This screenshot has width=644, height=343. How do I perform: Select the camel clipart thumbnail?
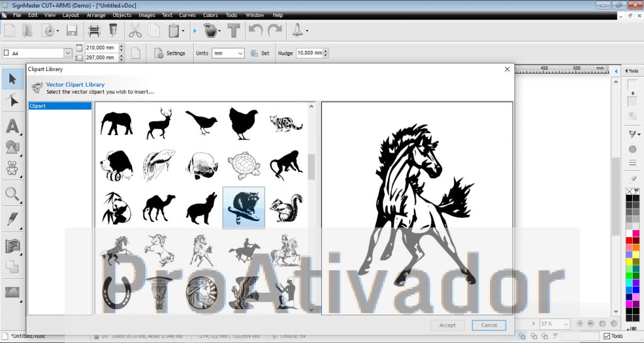point(158,208)
